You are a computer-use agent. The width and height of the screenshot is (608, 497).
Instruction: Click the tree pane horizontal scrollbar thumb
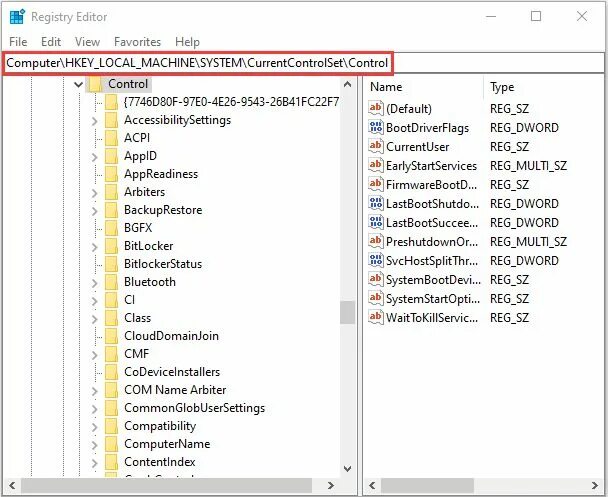(166, 485)
